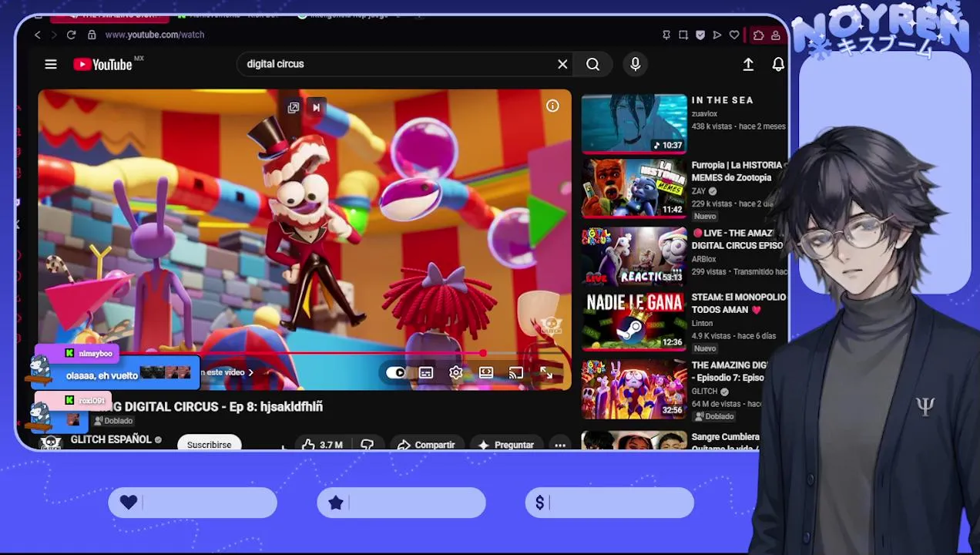Switch to theater mode
The image size is (980, 555).
coord(486,373)
